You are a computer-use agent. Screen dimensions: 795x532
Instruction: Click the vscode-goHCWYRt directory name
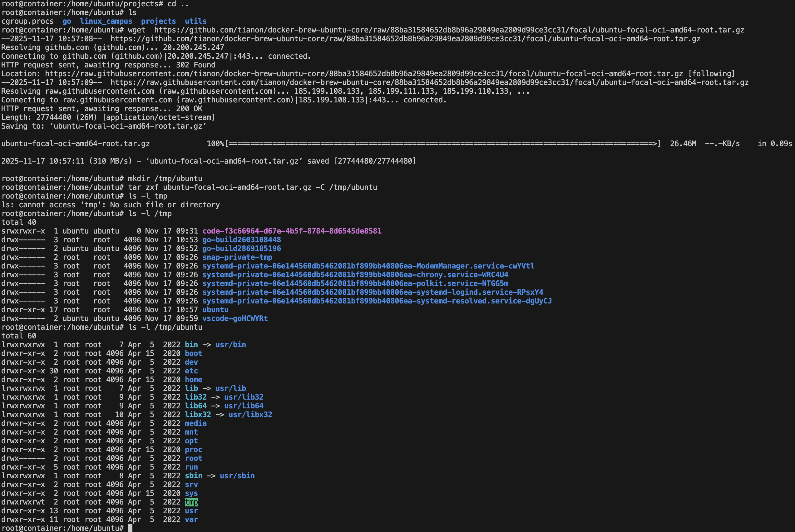pyautogui.click(x=235, y=318)
